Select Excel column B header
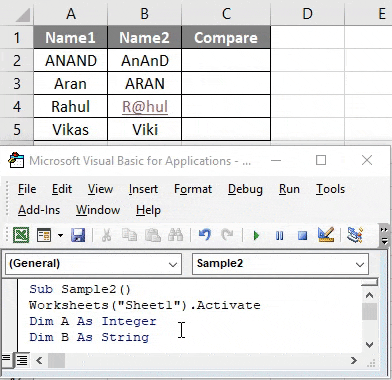 144,13
